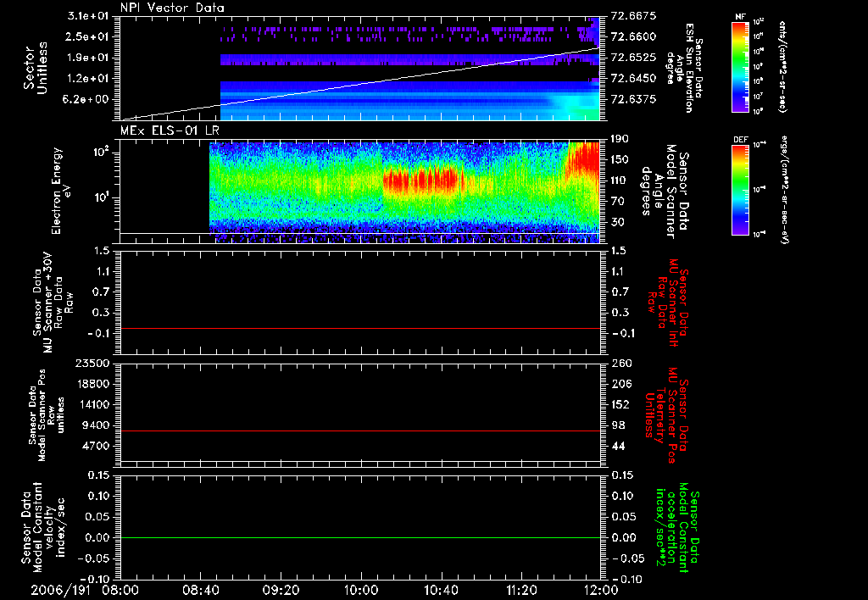Click the white diagonal sun elevation line
Image resolution: width=868 pixels, height=600 pixels.
[x=359, y=84]
